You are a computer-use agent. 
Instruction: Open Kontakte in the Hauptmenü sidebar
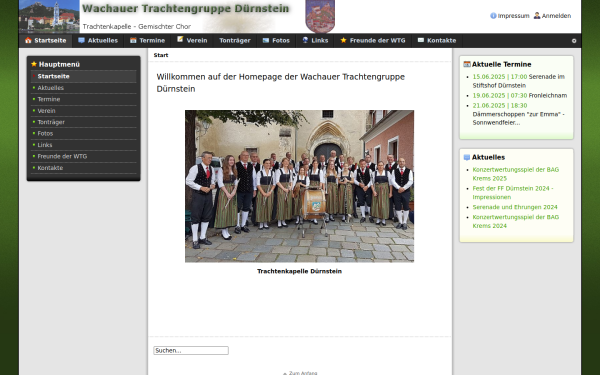(83, 168)
